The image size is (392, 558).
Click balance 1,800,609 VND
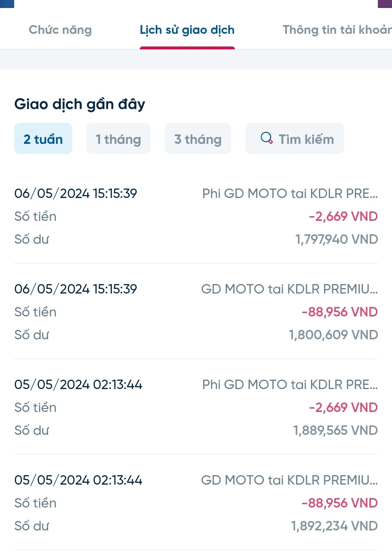tap(334, 335)
